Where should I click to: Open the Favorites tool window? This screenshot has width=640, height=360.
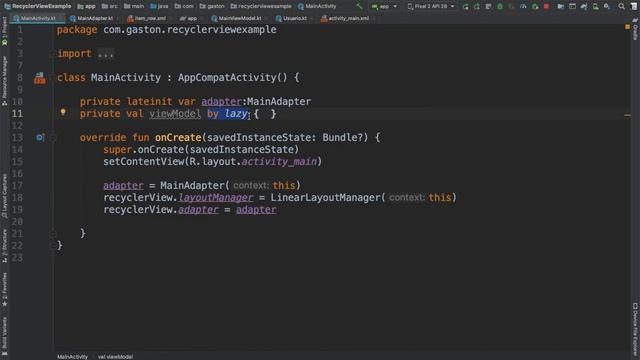click(4, 290)
